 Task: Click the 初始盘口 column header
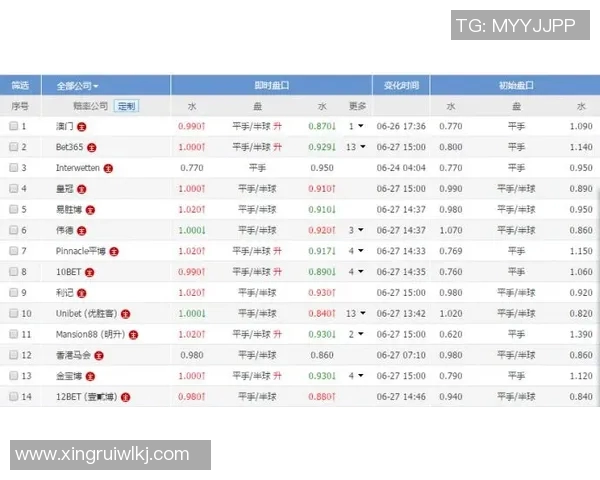(515, 85)
